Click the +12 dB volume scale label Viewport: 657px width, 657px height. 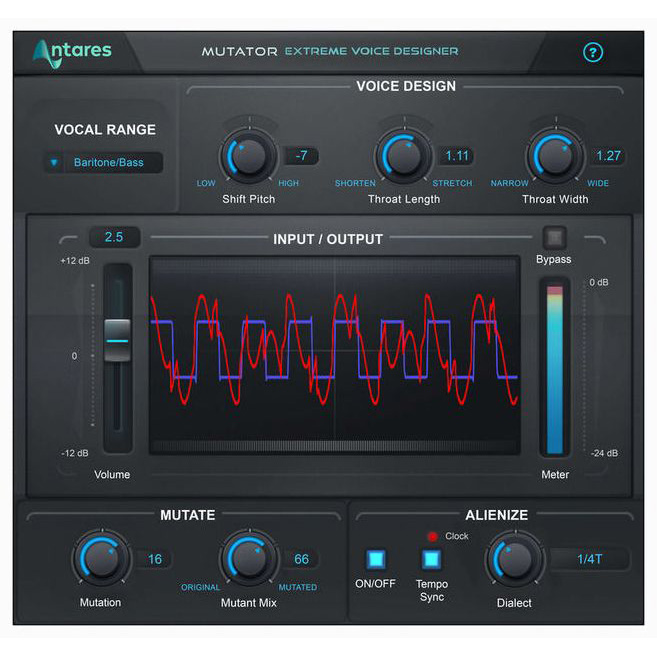[75, 261]
